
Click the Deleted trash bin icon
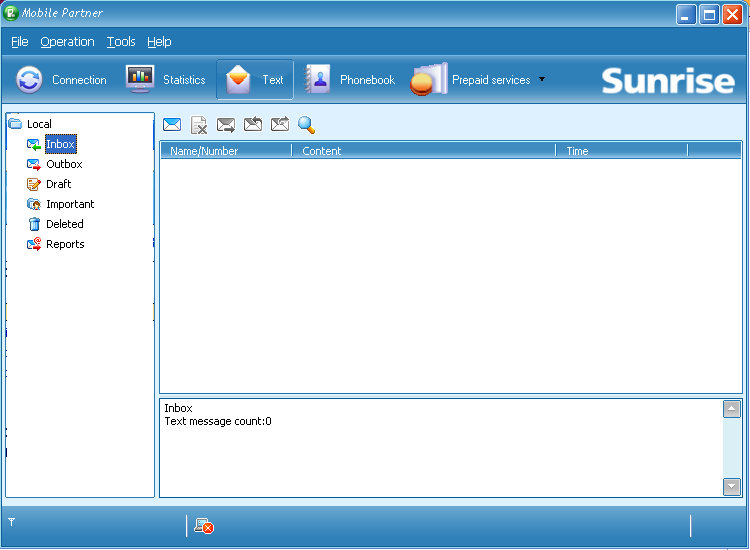34,224
